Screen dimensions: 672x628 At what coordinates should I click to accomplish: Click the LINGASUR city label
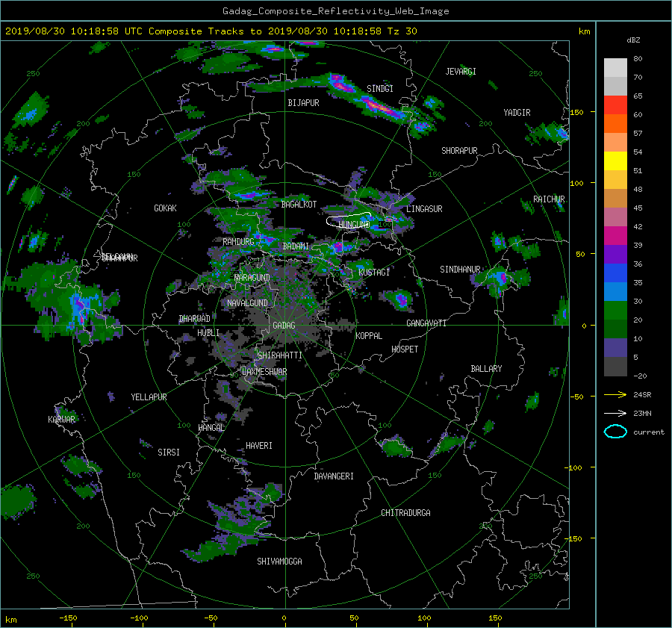coord(424,209)
